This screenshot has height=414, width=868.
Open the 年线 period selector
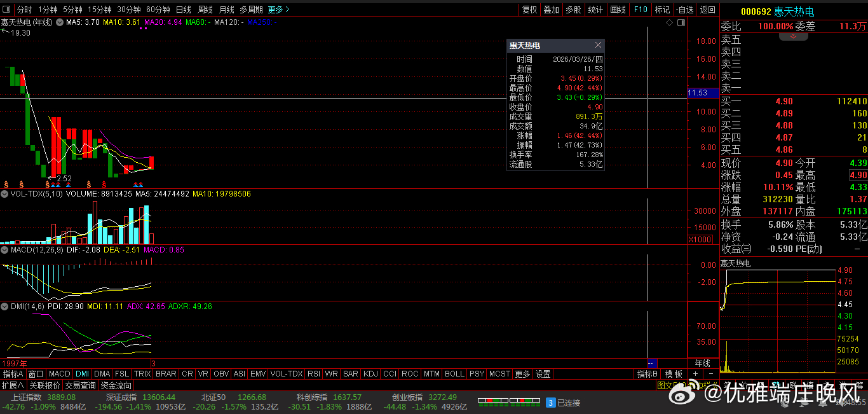tap(702, 363)
